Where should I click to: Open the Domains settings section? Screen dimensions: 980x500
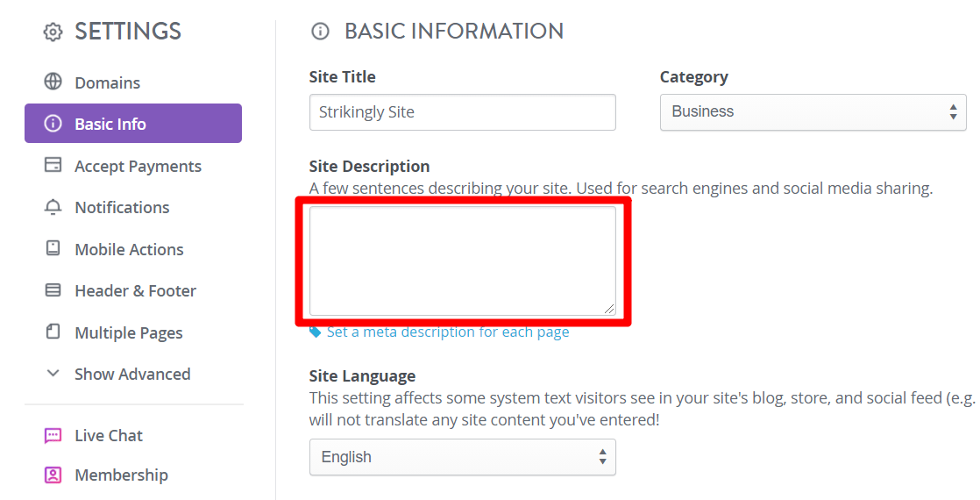pos(107,82)
